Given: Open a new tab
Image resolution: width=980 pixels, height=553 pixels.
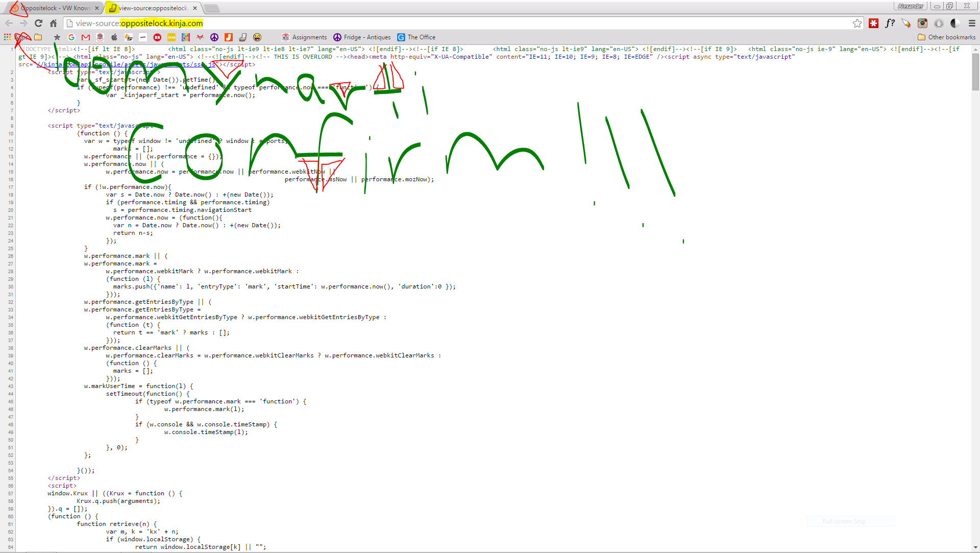Looking at the screenshot, I should point(212,8).
